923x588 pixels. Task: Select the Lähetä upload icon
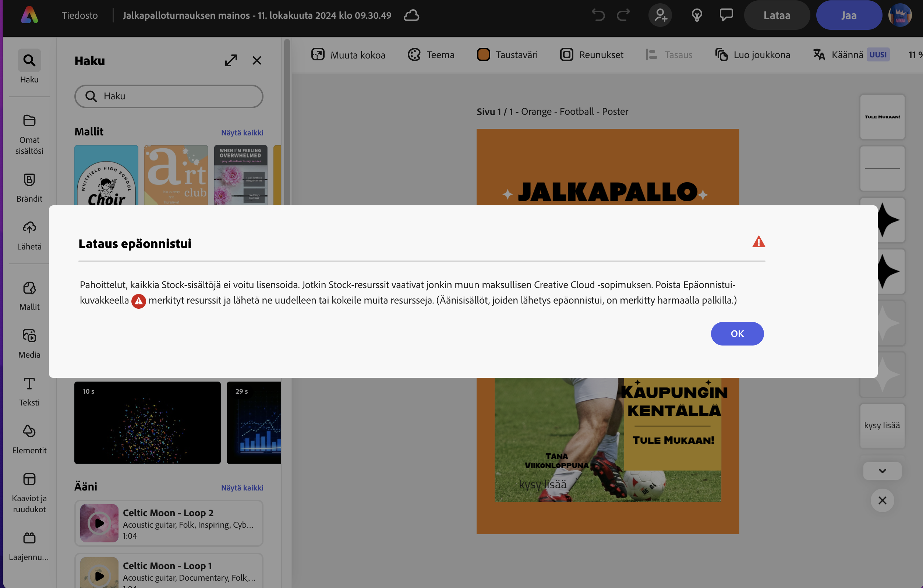click(29, 228)
